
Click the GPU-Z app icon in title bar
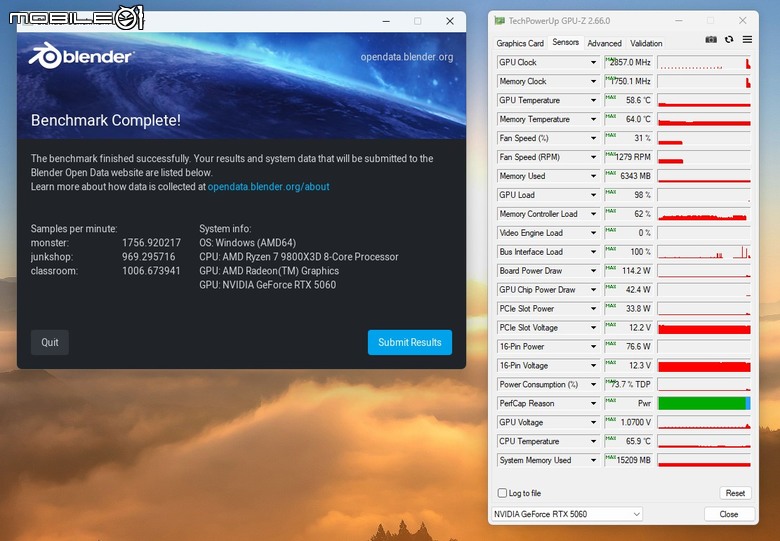pos(499,21)
